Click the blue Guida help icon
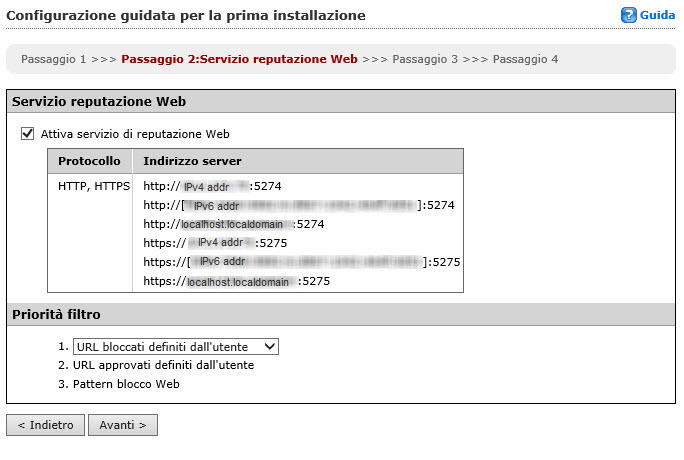This screenshot has width=684, height=460. [x=629, y=16]
